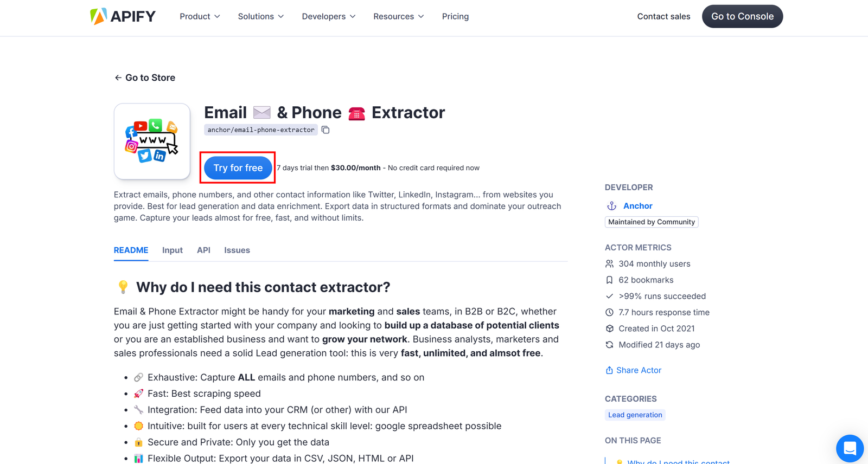Image resolution: width=868 pixels, height=464 pixels.
Task: Click the Email & Phone Extractor thumbnail image
Action: tap(152, 141)
